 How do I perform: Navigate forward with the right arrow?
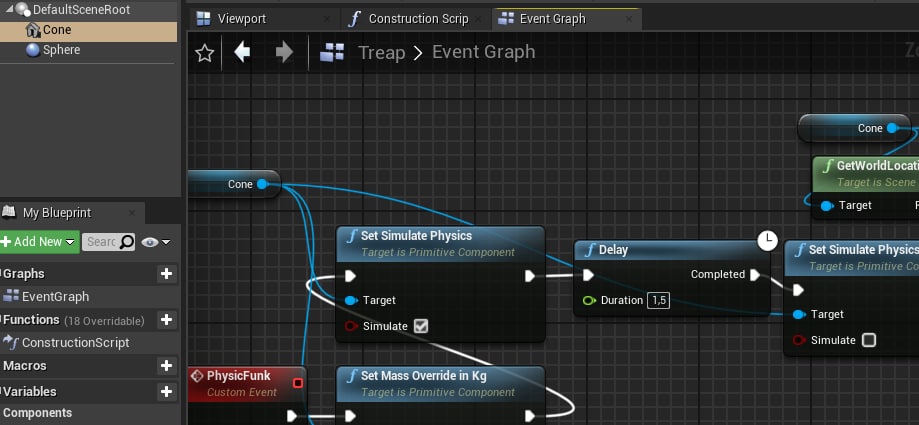pyautogui.click(x=284, y=52)
